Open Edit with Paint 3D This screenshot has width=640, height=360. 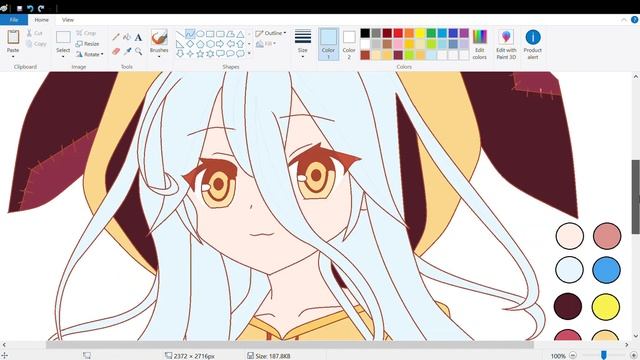pos(506,44)
